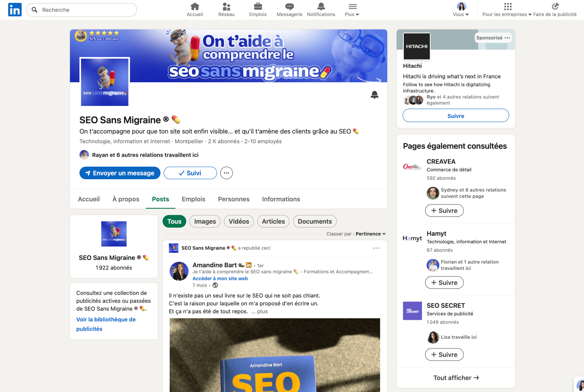Go to the Emplois briefcase icon
This screenshot has width=584, height=392.
[258, 10]
